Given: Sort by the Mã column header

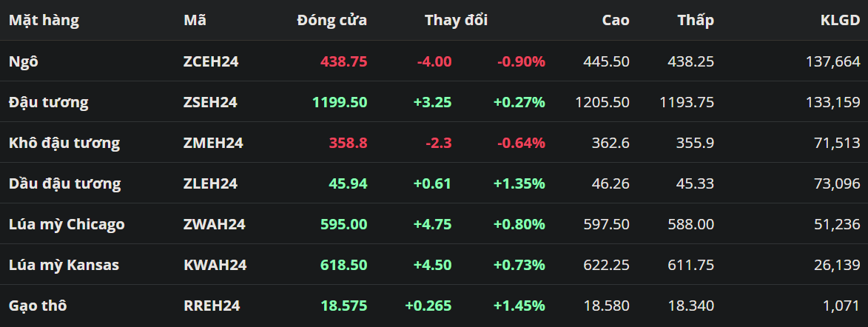Looking at the screenshot, I should (195, 21).
